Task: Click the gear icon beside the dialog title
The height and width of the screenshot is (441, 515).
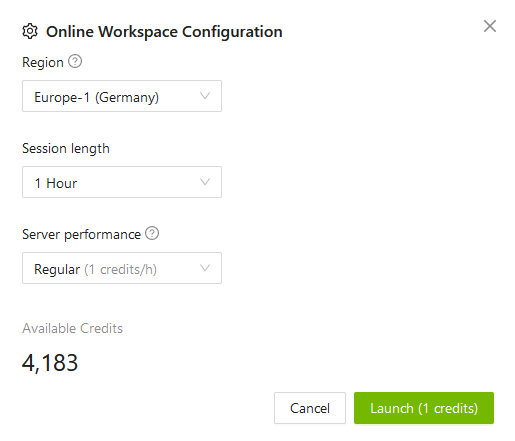Action: (30, 31)
